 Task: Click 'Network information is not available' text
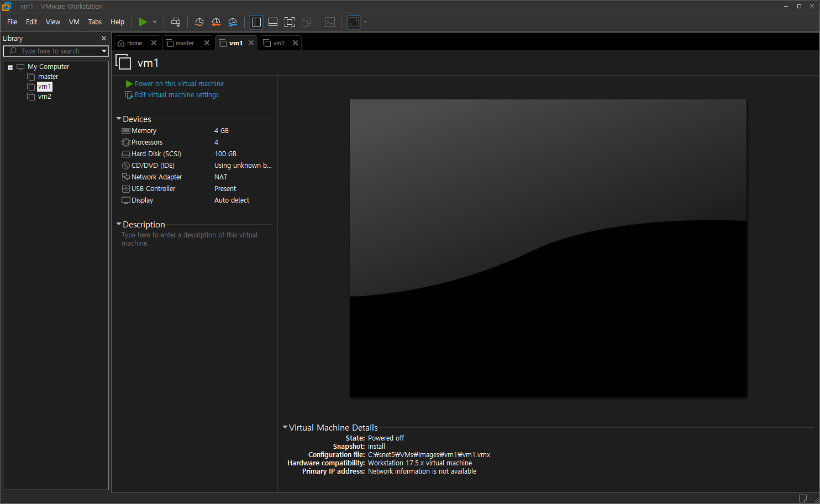[422, 471]
